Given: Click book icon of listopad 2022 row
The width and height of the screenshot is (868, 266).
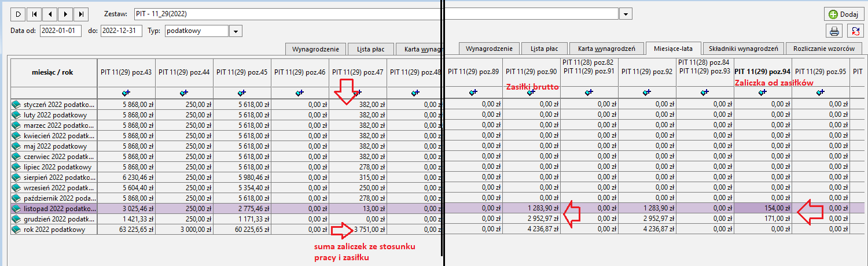Looking at the screenshot, I should tap(17, 208).
